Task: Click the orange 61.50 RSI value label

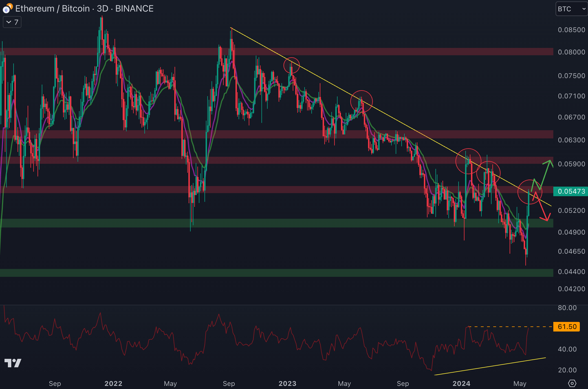Action: coord(567,327)
